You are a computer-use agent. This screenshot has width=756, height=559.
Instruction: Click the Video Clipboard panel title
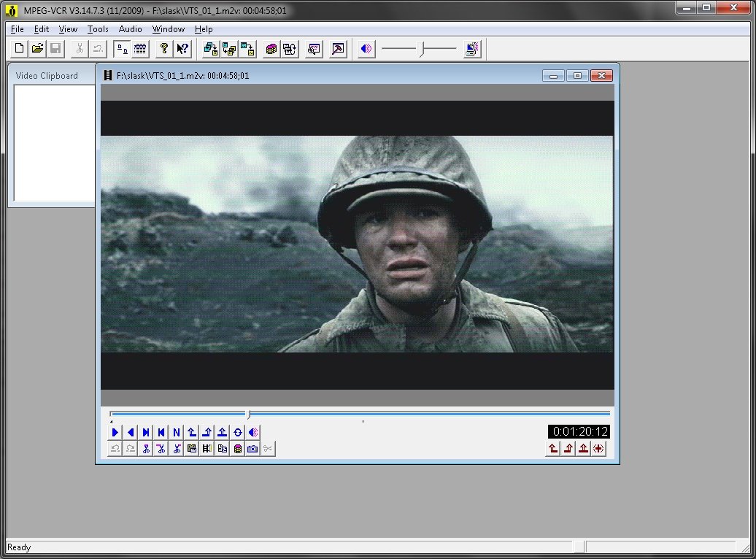point(47,76)
